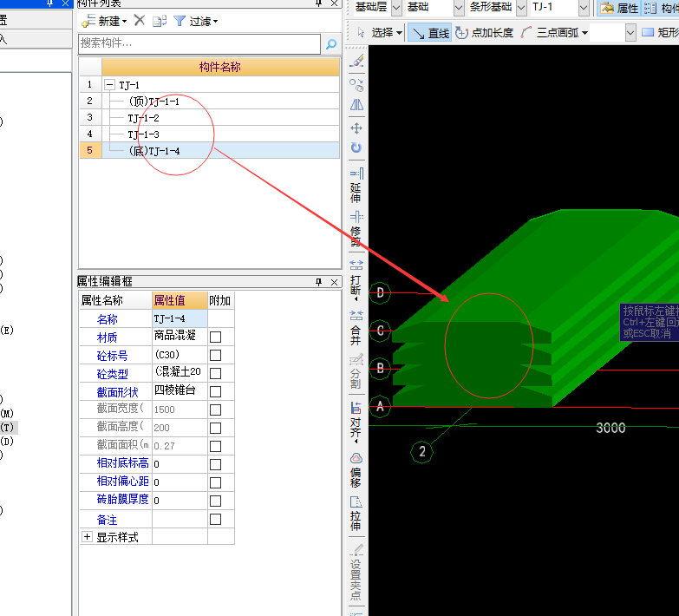Click the brush/eraser icon in vertical toolbar

pos(356,61)
